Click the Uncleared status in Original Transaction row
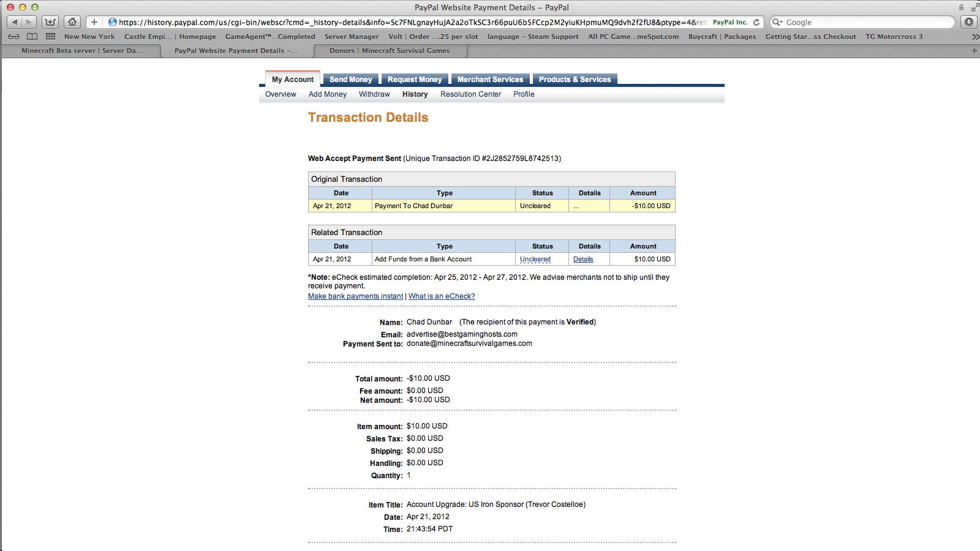980x551 pixels. (x=535, y=206)
